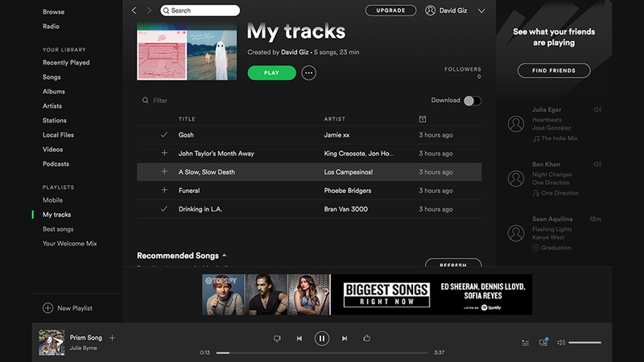This screenshot has width=644, height=362.
Task: Click the speaker icon beside Ben Khan
Action: click(597, 164)
